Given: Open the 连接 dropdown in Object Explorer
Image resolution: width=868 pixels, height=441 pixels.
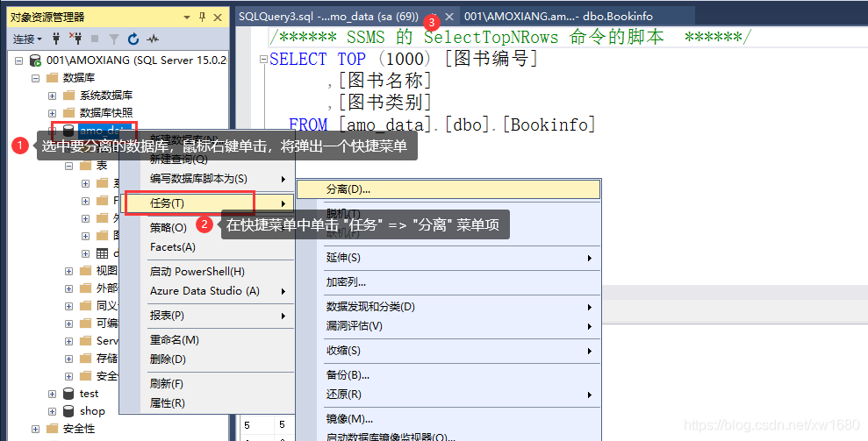Looking at the screenshot, I should [28, 39].
